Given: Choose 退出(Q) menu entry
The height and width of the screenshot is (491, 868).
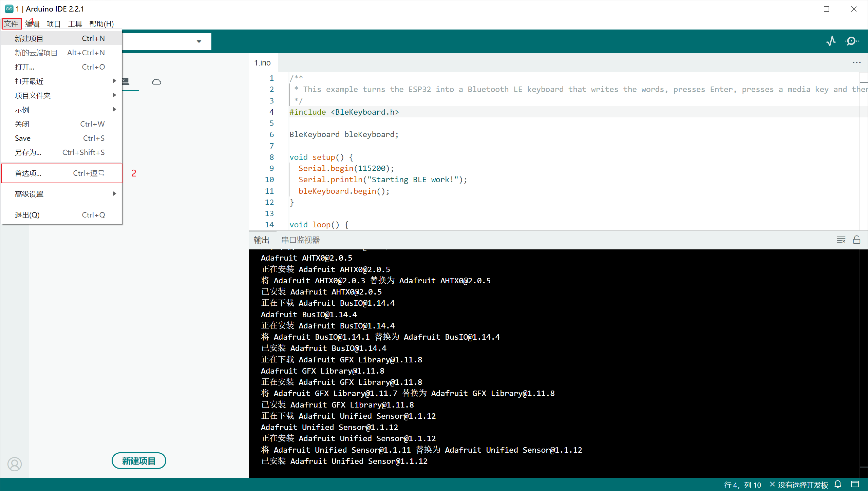Looking at the screenshot, I should [x=61, y=215].
